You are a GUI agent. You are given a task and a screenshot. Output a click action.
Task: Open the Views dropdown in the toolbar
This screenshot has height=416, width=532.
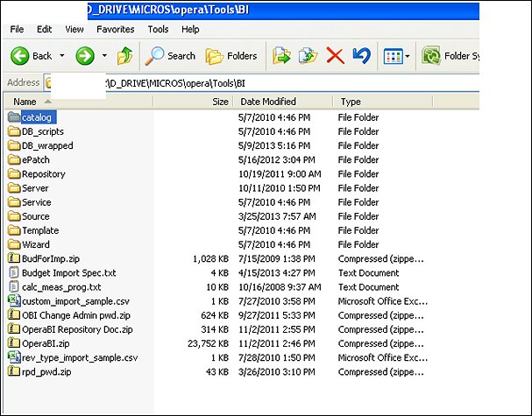pyautogui.click(x=396, y=56)
